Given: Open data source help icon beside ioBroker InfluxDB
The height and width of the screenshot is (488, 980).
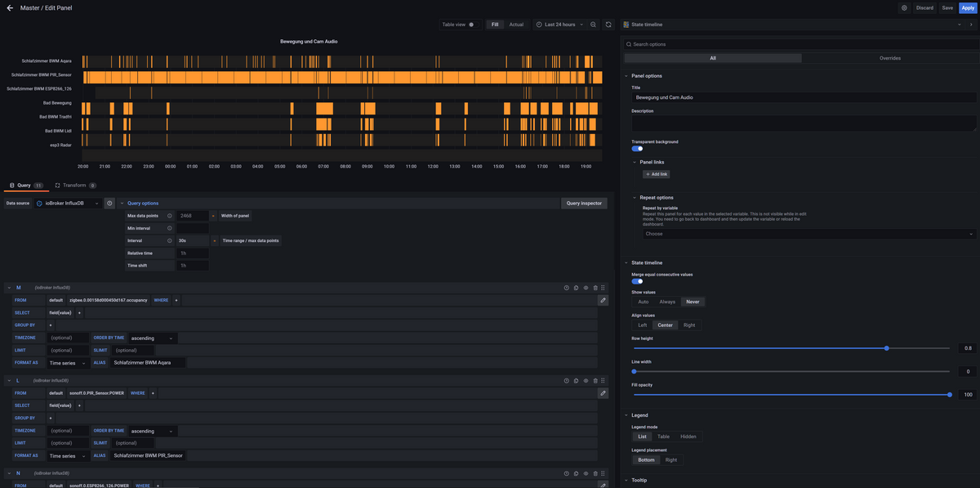Looking at the screenshot, I should pos(109,203).
